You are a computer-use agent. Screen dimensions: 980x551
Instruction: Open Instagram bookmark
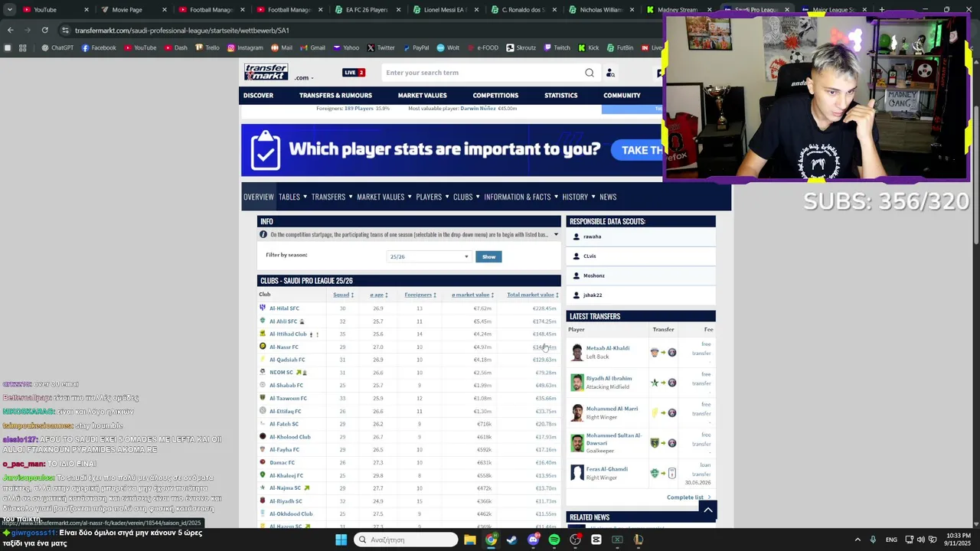245,47
